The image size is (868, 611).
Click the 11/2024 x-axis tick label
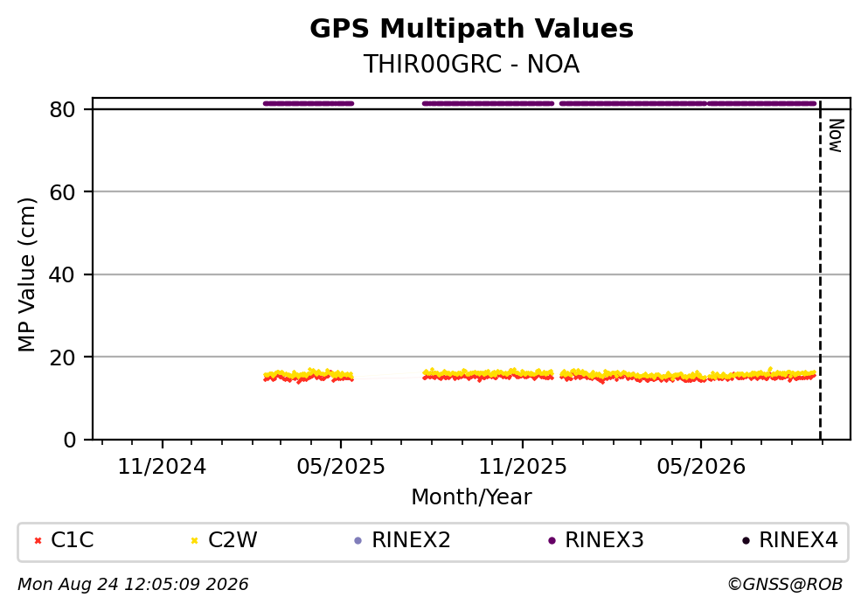pyautogui.click(x=162, y=467)
